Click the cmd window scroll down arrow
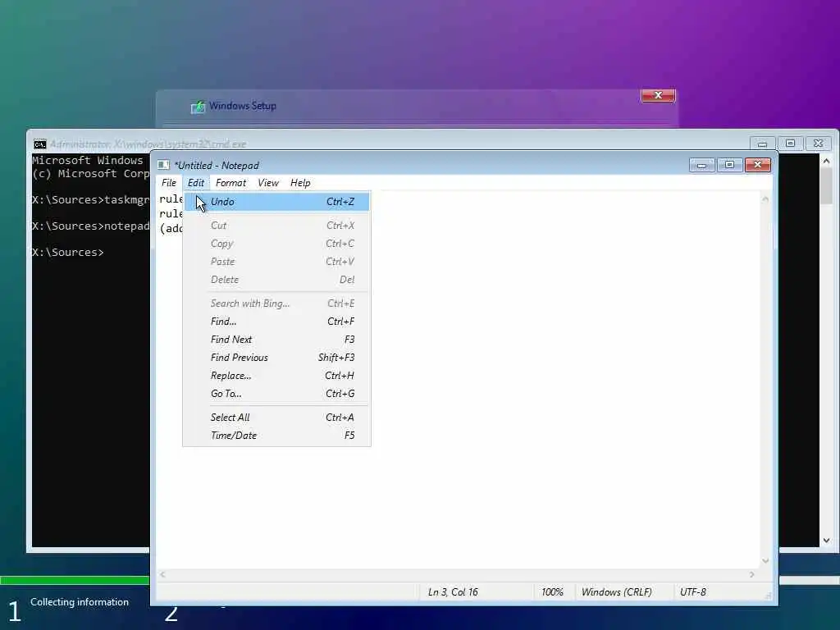840x630 pixels. [826, 541]
